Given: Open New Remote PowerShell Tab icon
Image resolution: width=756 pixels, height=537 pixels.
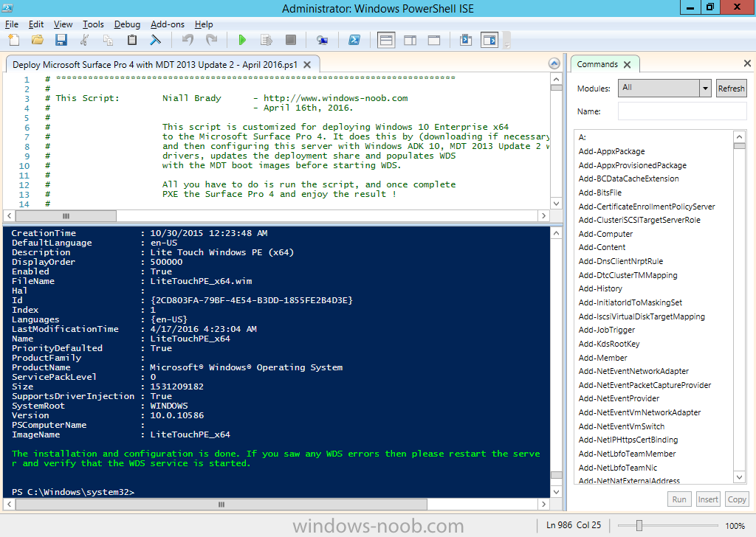Looking at the screenshot, I should tap(322, 40).
